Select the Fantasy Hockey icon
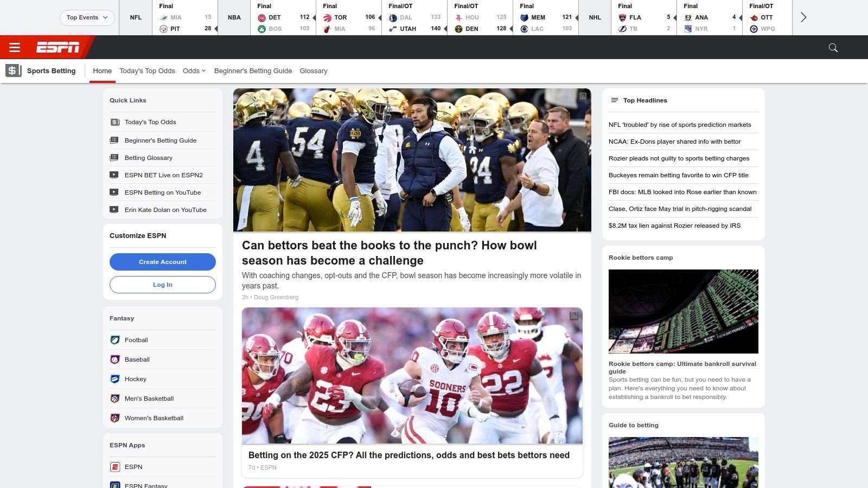868x488 pixels. click(115, 379)
